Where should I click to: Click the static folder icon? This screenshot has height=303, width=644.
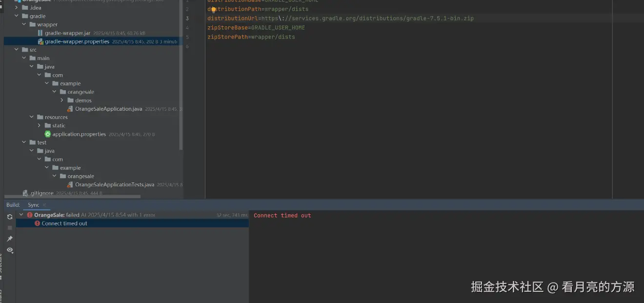coord(48,125)
